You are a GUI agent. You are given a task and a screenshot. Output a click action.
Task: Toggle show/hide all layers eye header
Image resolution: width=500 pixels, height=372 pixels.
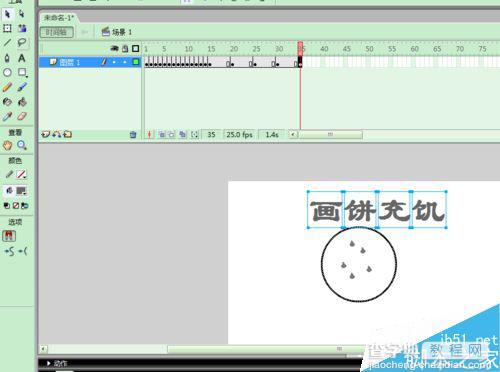[x=114, y=49]
